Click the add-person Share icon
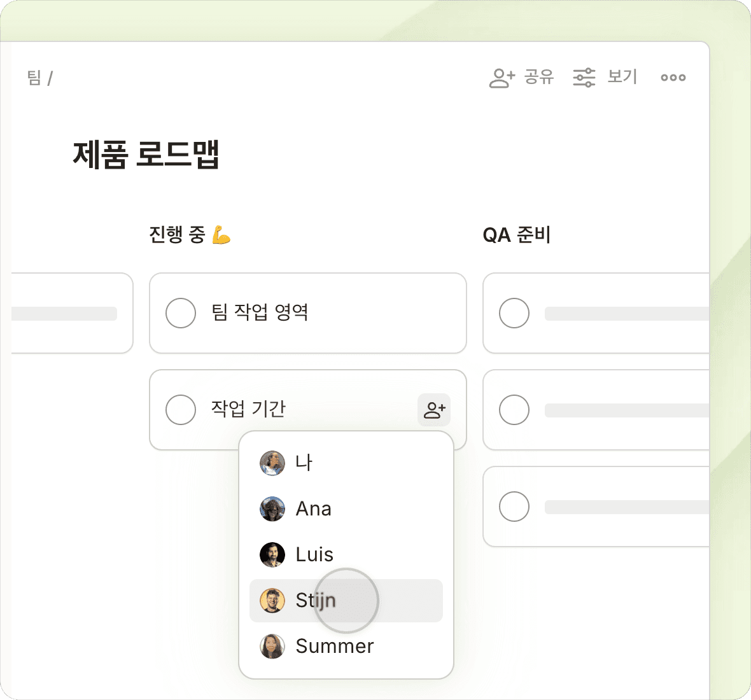751x700 pixels. coord(502,78)
